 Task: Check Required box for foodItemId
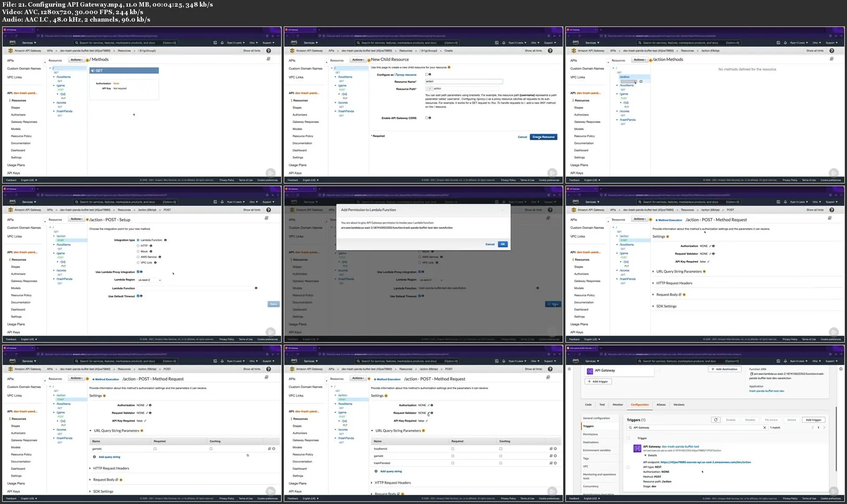453,449
